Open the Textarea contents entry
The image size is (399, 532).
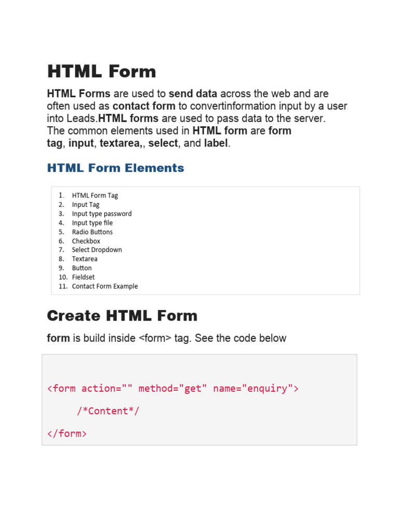(85, 259)
